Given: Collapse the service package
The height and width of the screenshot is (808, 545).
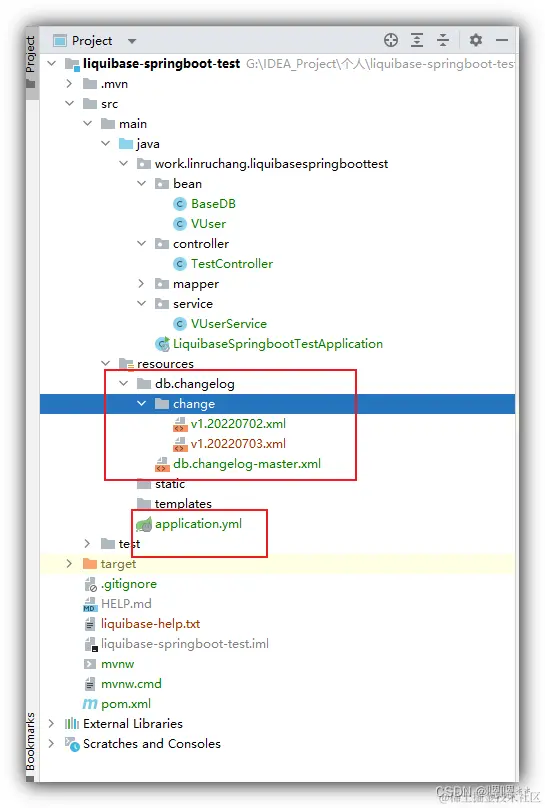Looking at the screenshot, I should coord(142,304).
